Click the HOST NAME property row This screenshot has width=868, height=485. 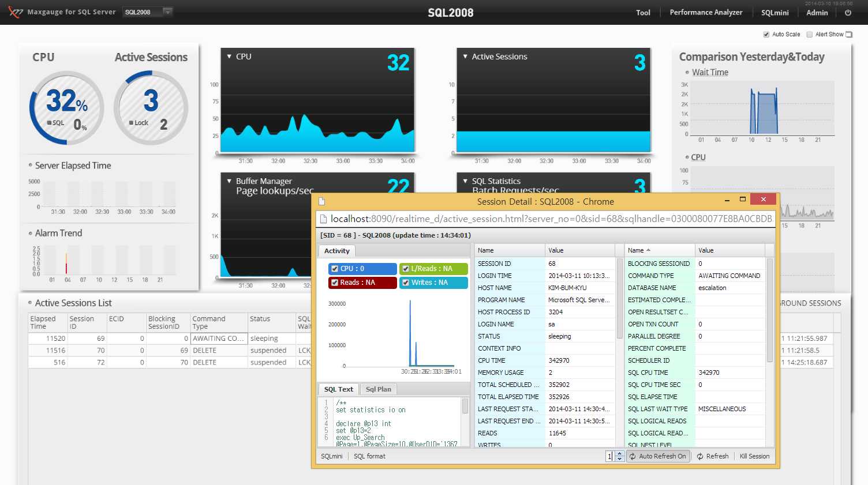tap(544, 288)
